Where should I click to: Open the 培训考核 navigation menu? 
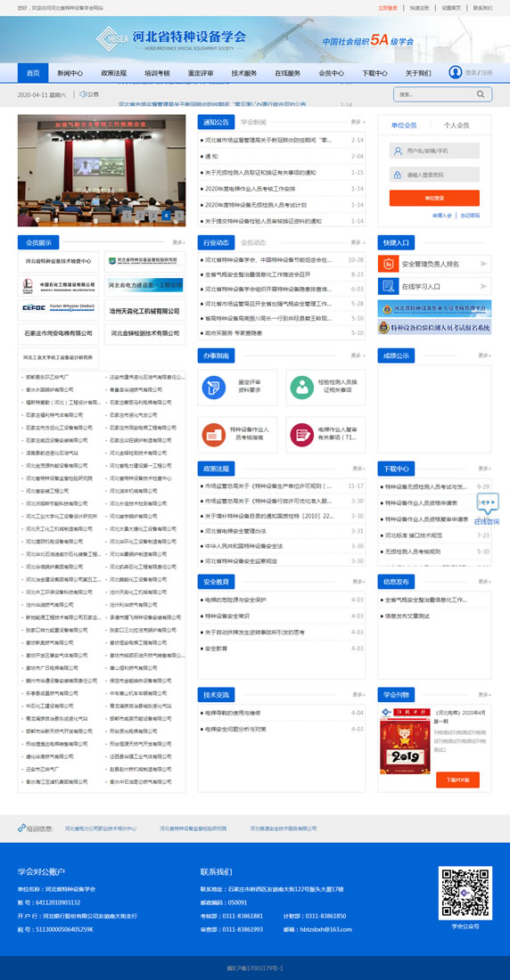click(156, 73)
